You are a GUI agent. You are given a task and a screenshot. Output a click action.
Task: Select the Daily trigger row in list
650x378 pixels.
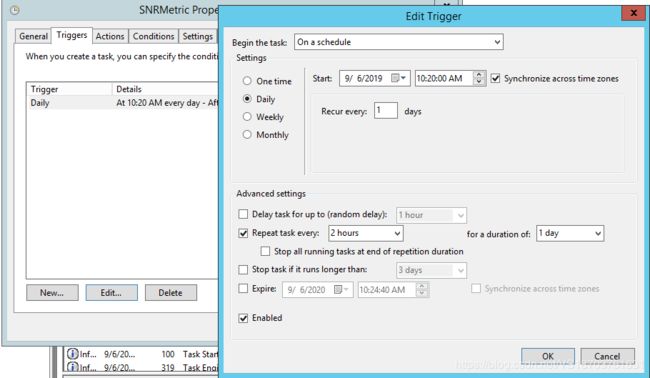pyautogui.click(x=122, y=103)
